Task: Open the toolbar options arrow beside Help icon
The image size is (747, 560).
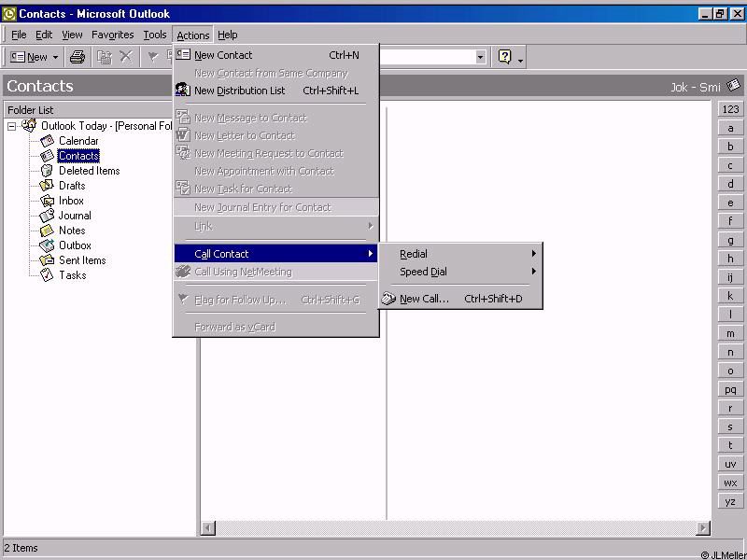Action: point(520,60)
